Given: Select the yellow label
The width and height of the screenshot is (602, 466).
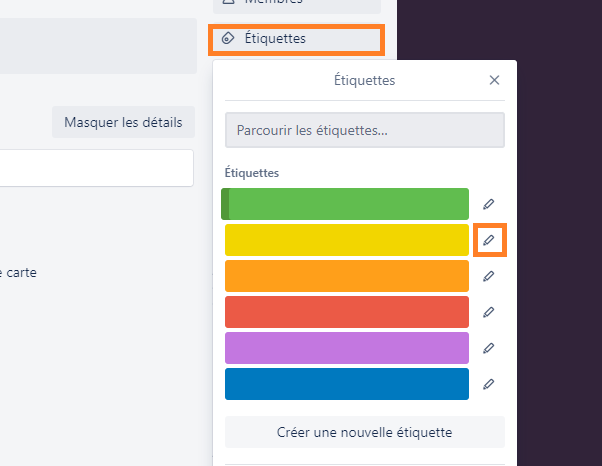Looking at the screenshot, I should 347,240.
